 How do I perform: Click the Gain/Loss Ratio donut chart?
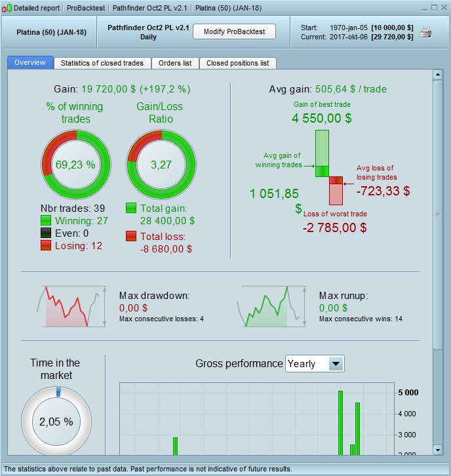pos(161,165)
